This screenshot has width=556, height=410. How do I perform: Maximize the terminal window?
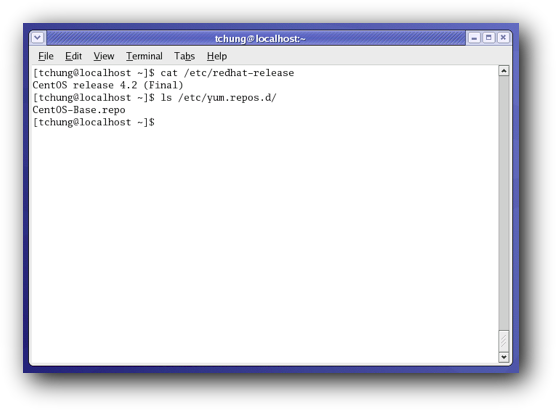(489, 38)
